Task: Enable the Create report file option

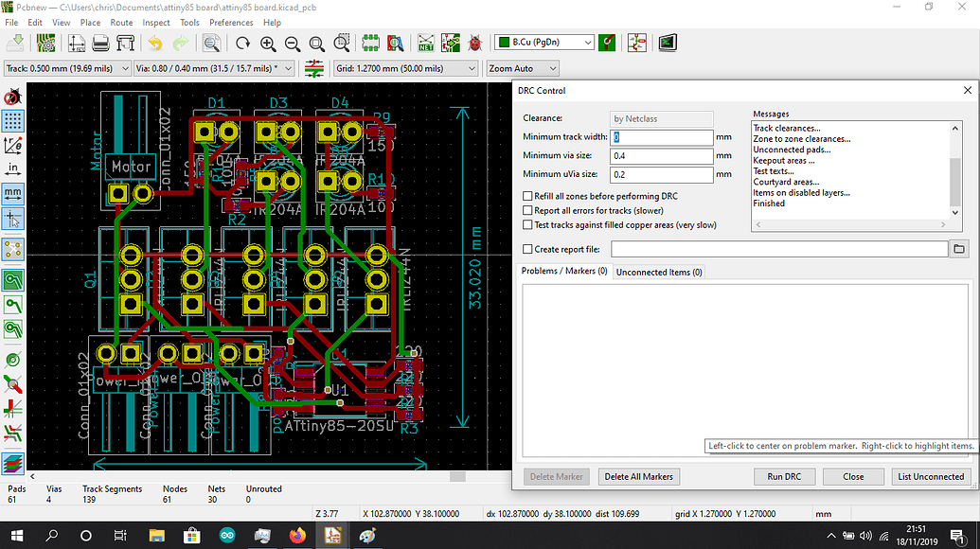Action: pyautogui.click(x=526, y=248)
